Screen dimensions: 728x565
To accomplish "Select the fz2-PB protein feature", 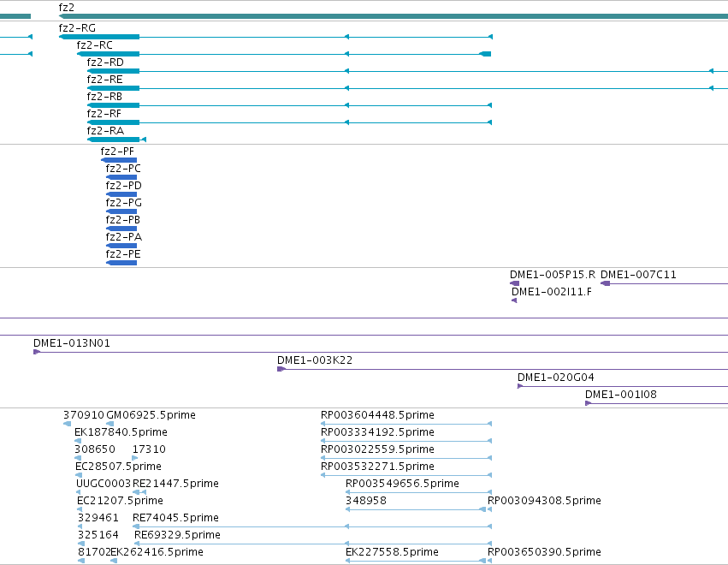I will [121, 229].
